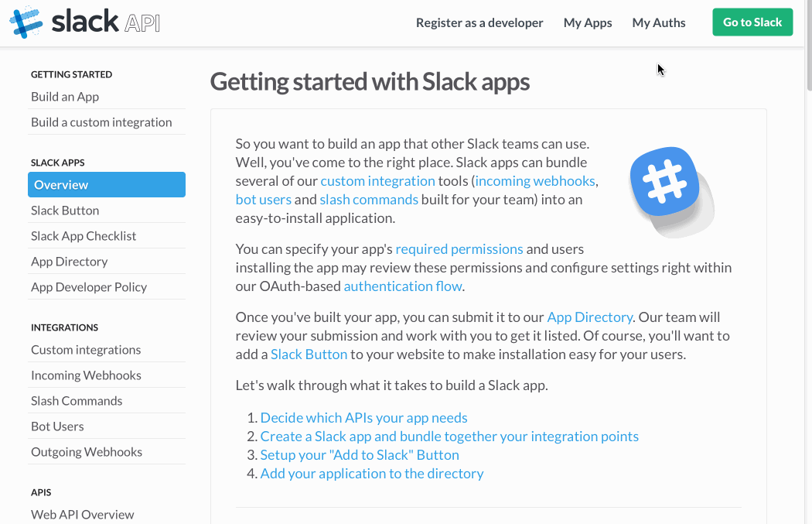Select Custom integrations under Integrations
The image size is (812, 524).
86,349
